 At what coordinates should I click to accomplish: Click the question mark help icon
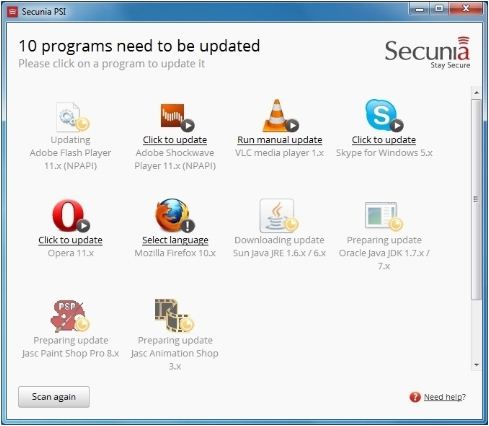(415, 397)
